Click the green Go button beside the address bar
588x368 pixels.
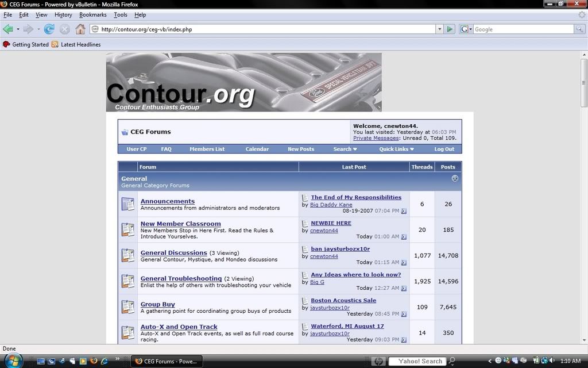tap(450, 29)
